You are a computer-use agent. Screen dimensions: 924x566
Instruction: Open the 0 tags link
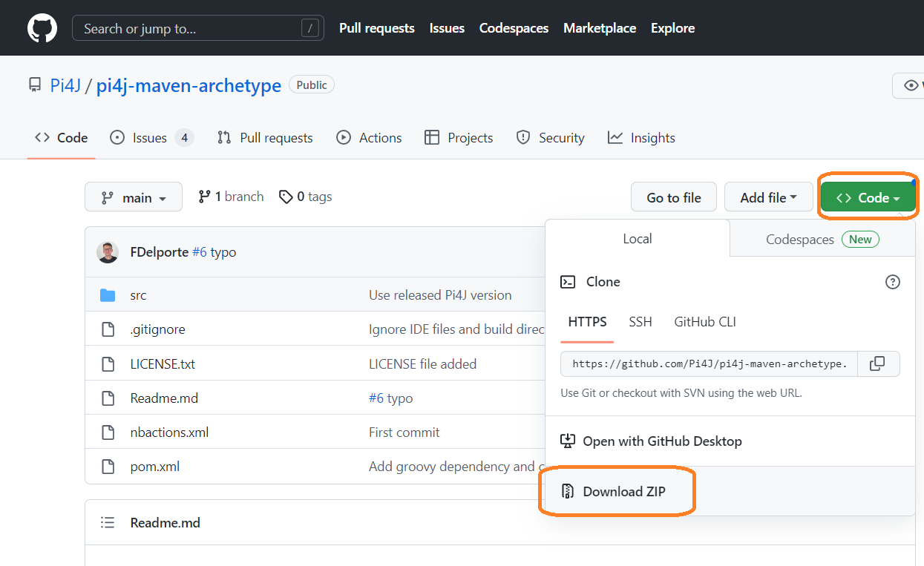[x=305, y=197]
